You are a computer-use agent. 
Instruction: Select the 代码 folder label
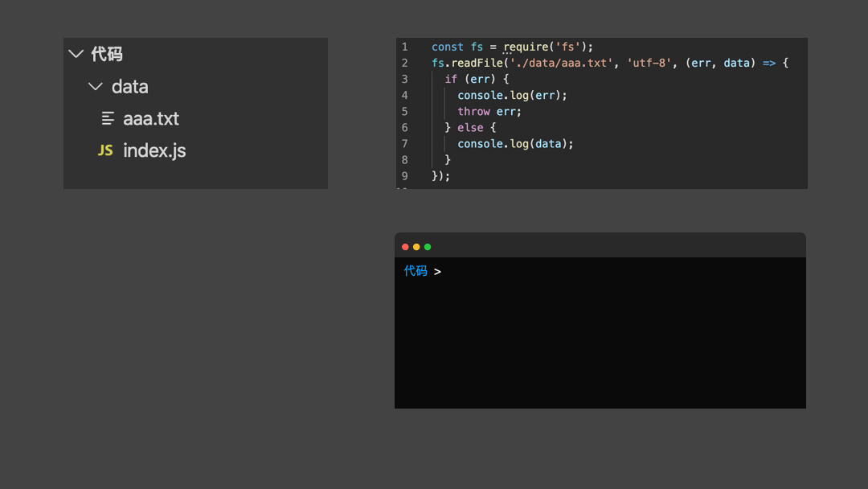(x=107, y=54)
